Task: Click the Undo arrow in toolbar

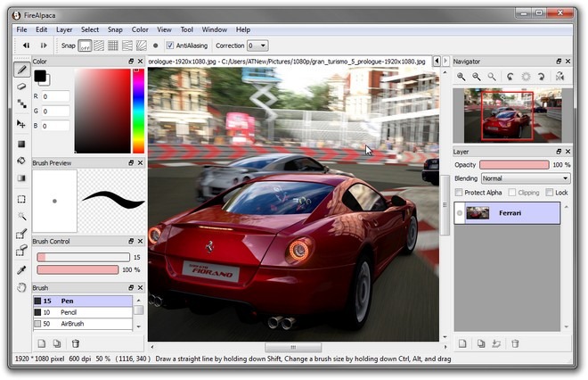Action: click(26, 45)
